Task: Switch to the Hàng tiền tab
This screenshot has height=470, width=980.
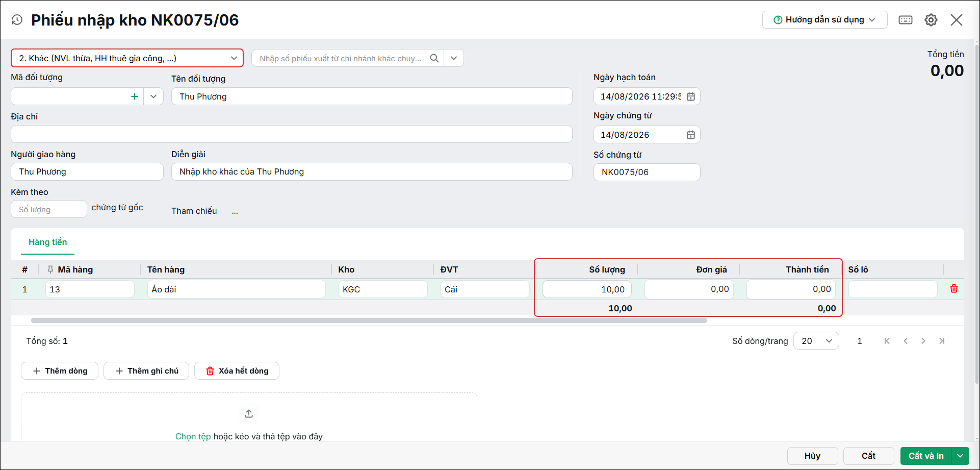Action: [x=47, y=242]
